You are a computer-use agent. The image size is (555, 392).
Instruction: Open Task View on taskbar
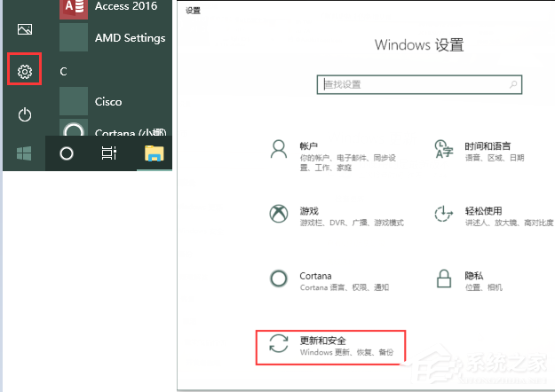pos(108,153)
